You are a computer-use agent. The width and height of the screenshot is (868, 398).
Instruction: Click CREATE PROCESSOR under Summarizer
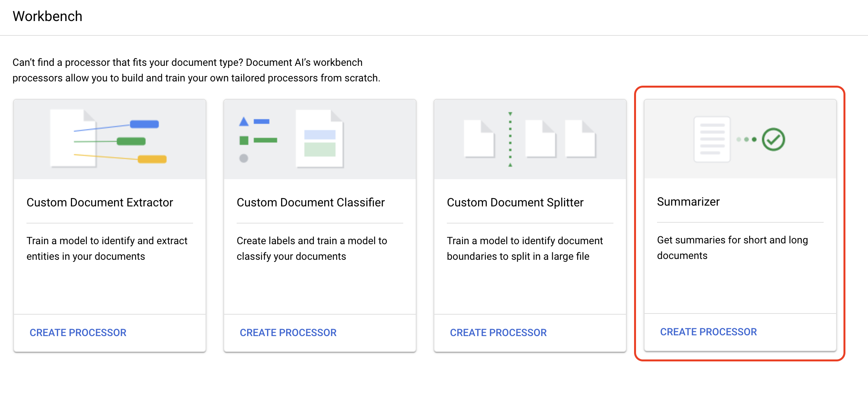tap(708, 332)
